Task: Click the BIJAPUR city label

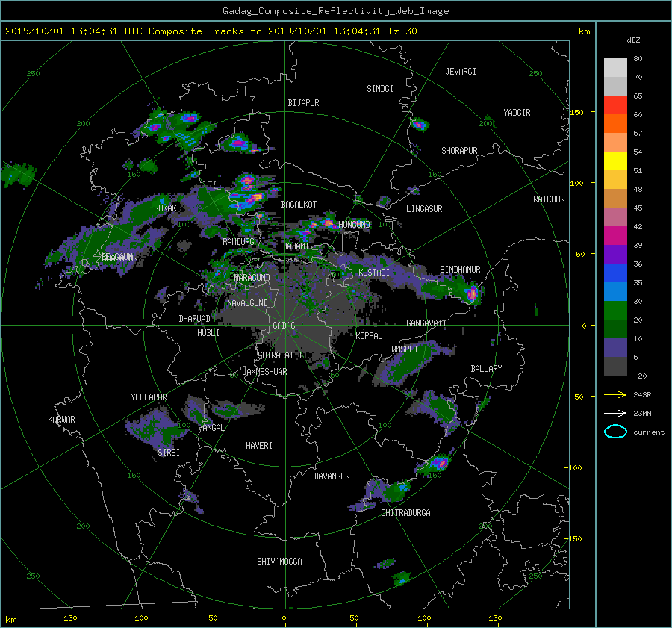Action: click(x=303, y=103)
